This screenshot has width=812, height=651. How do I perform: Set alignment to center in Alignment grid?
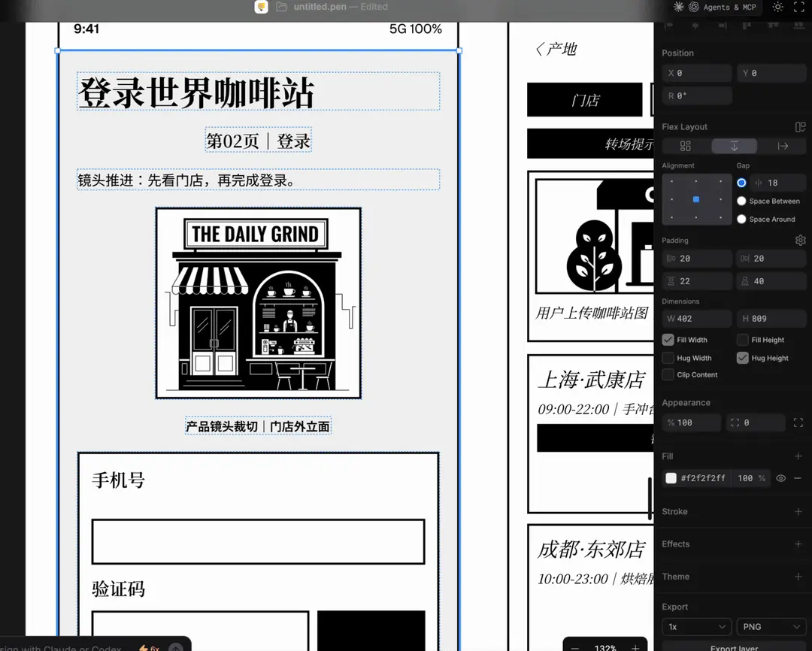tap(696, 198)
